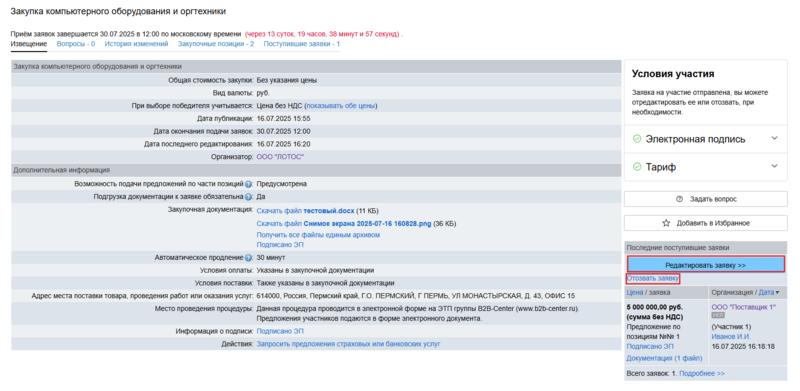800x391 pixels.
Task: Click green check icon of Электронная подпись
Action: (x=637, y=139)
